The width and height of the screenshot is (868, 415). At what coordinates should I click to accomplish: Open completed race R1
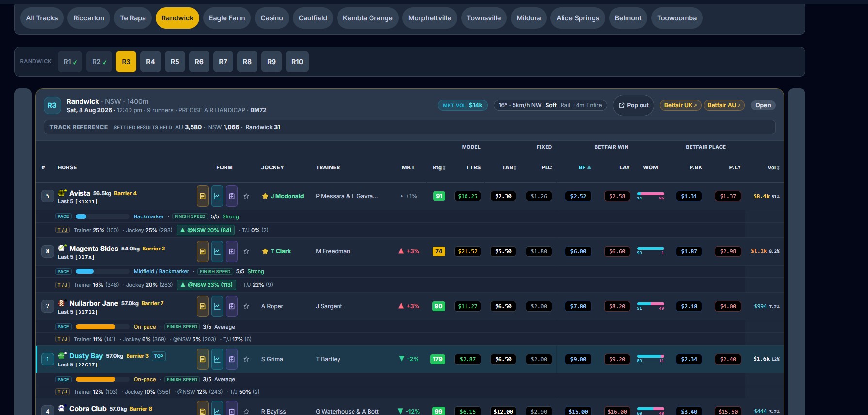click(70, 62)
